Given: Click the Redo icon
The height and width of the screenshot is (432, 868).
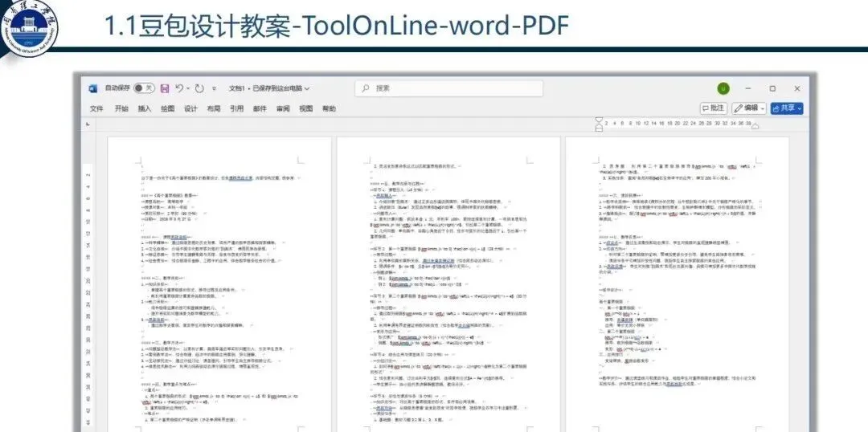Looking at the screenshot, I should (199, 88).
